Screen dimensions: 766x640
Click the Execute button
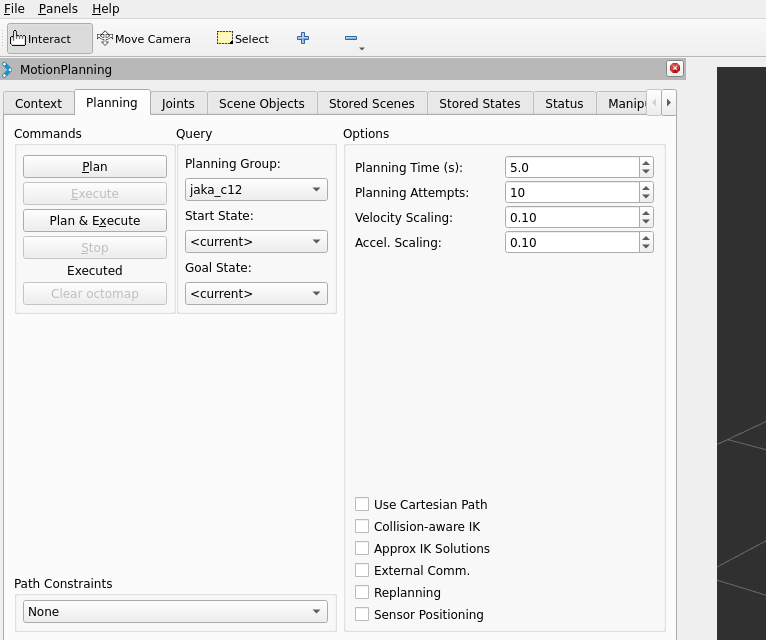(95, 193)
